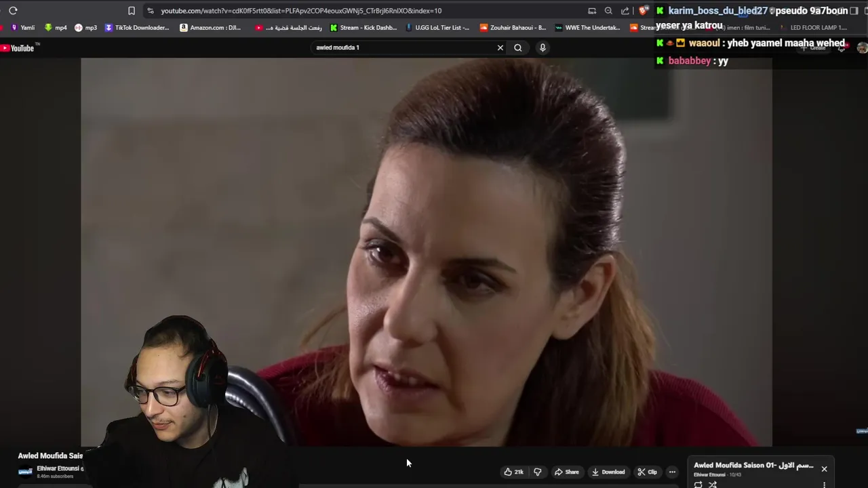Create a clip with the Clip button

pos(647,472)
